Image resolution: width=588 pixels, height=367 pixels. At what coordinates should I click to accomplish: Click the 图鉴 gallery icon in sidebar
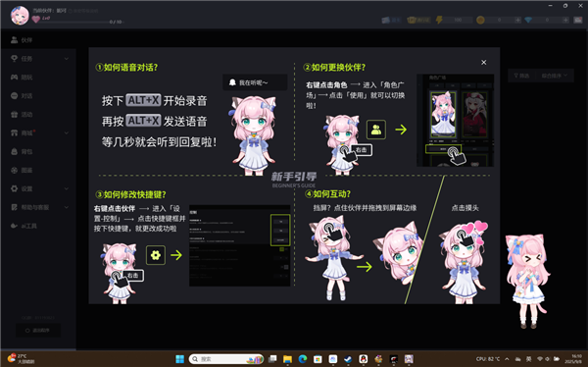click(x=15, y=170)
